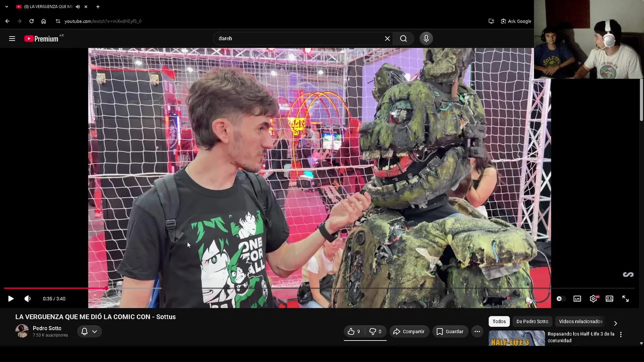The width and height of the screenshot is (644, 362).
Task: Click the video title LA VERGUENZA text
Action: pos(96,317)
